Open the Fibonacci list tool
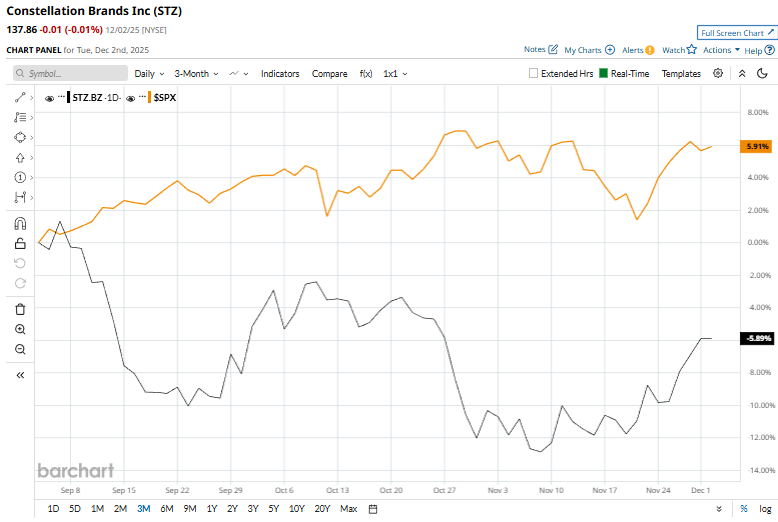Viewport: 778px width, 522px height. [x=20, y=118]
